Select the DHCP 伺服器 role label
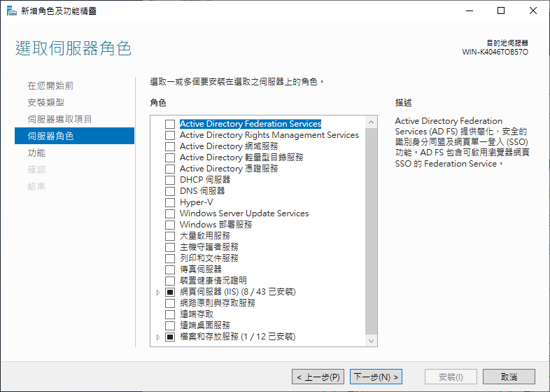The width and height of the screenshot is (550, 392). point(205,180)
